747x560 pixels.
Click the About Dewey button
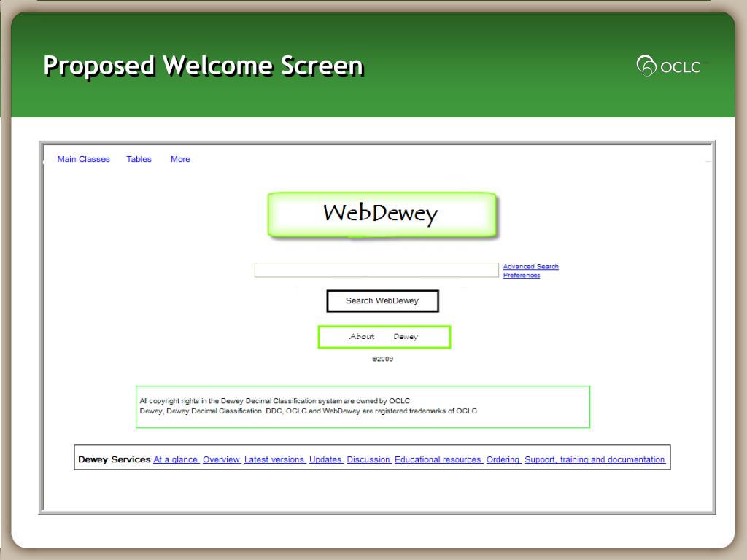tap(384, 337)
